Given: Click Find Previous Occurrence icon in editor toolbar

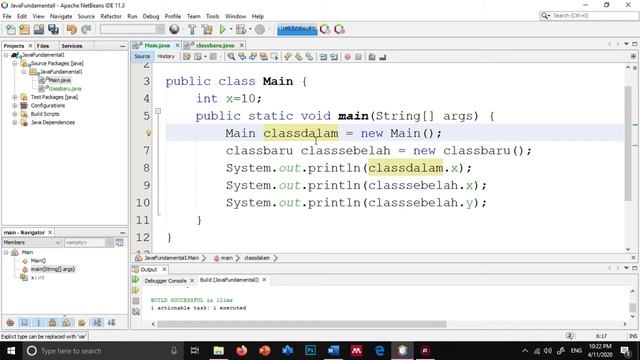Looking at the screenshot, I should [242, 57].
